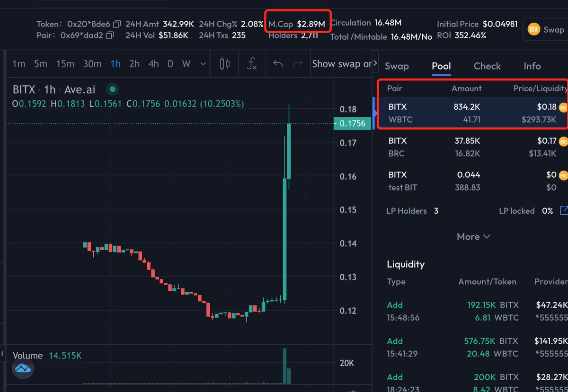Image resolution: width=568 pixels, height=392 pixels.
Task: Click the $293.73K liquidity value
Action: coord(539,120)
